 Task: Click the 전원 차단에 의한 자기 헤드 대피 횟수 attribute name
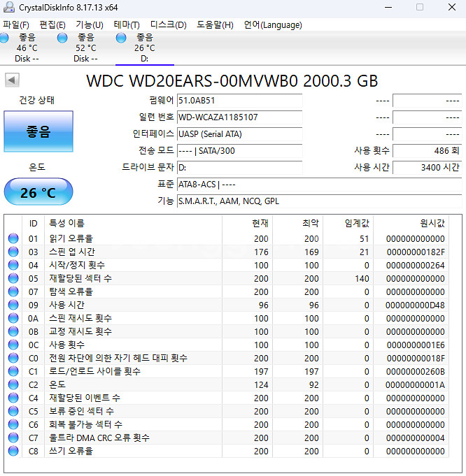click(x=118, y=358)
